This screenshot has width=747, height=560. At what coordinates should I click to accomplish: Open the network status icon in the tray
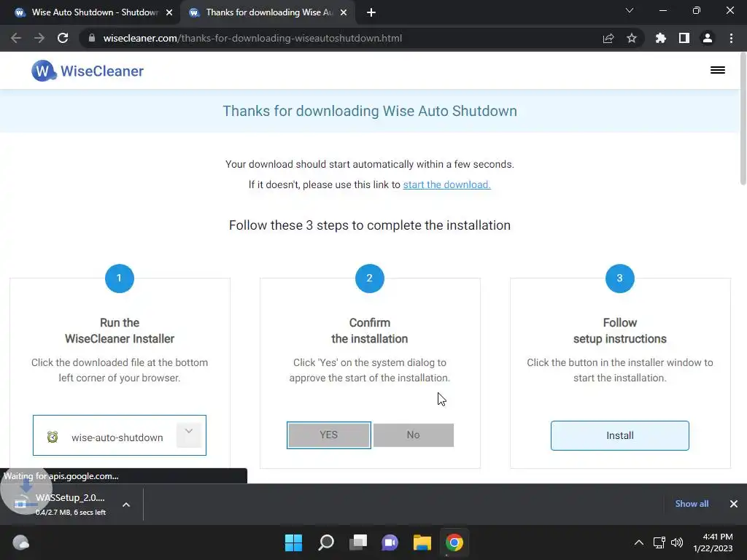click(x=659, y=542)
